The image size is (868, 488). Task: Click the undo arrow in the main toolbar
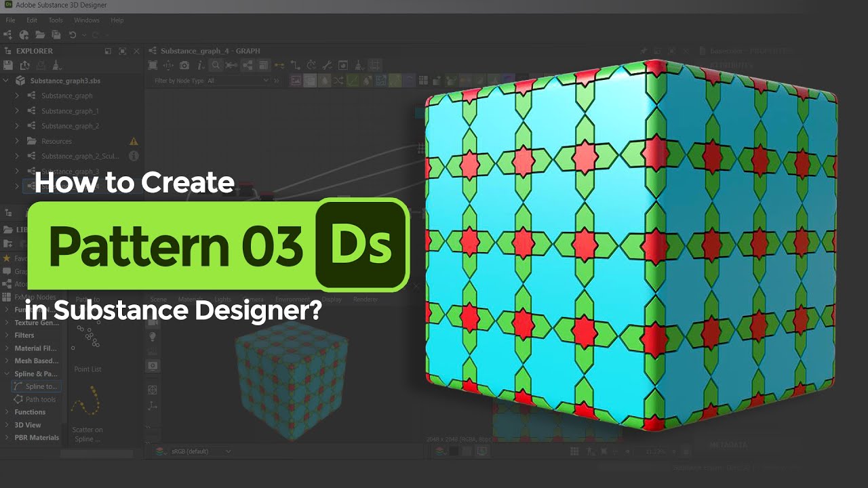73,35
